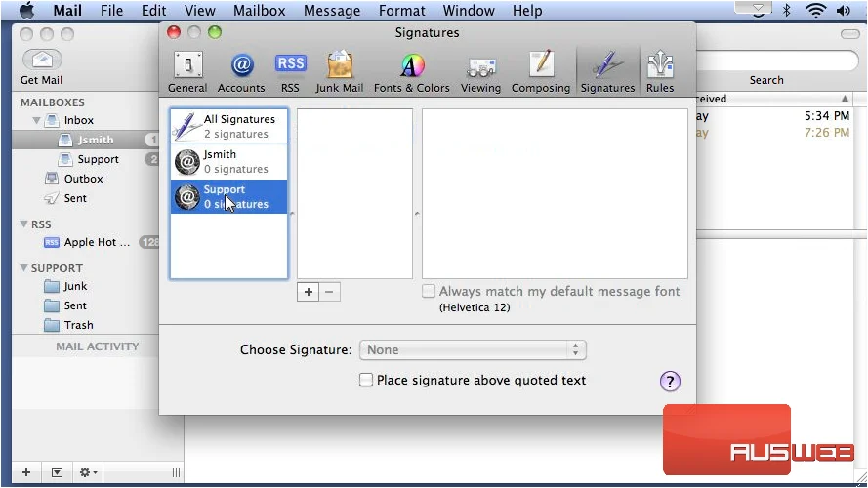The height and width of the screenshot is (488, 868).
Task: Collapse the SUPPORT section triangle
Action: click(x=23, y=267)
